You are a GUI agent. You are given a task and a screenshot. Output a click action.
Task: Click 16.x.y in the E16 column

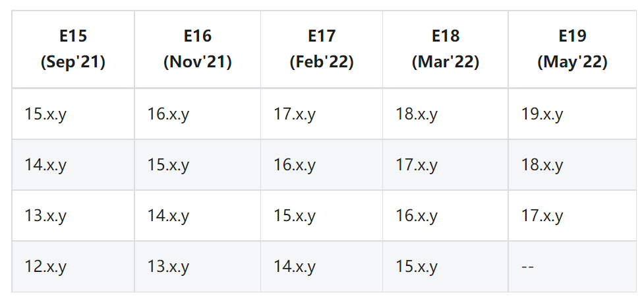(x=168, y=114)
